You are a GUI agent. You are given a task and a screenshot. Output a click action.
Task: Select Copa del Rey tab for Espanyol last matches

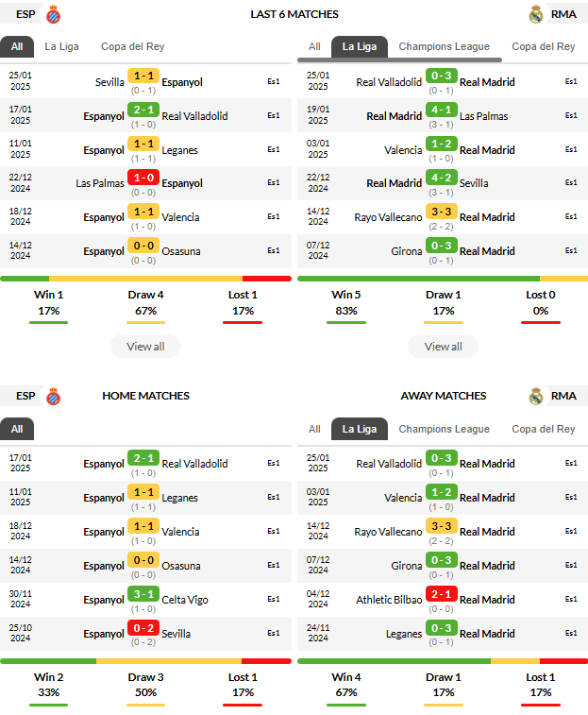point(133,46)
